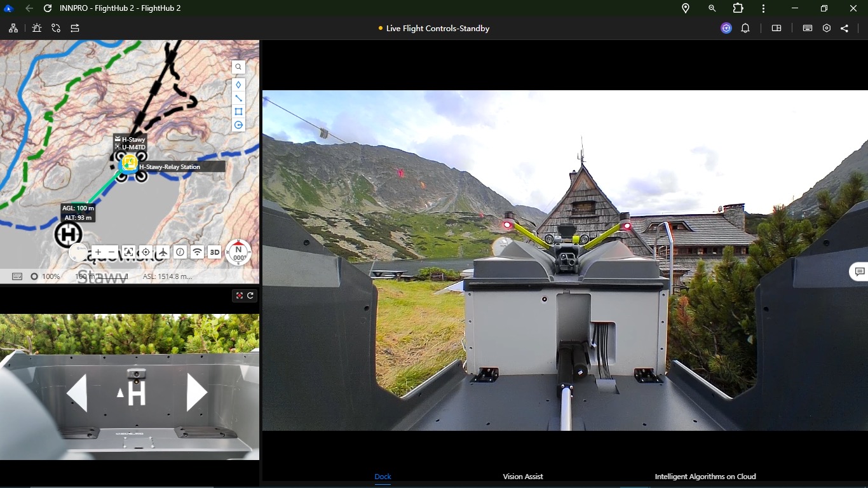
Task: Open the hexagon settings icon
Action: coord(827,28)
